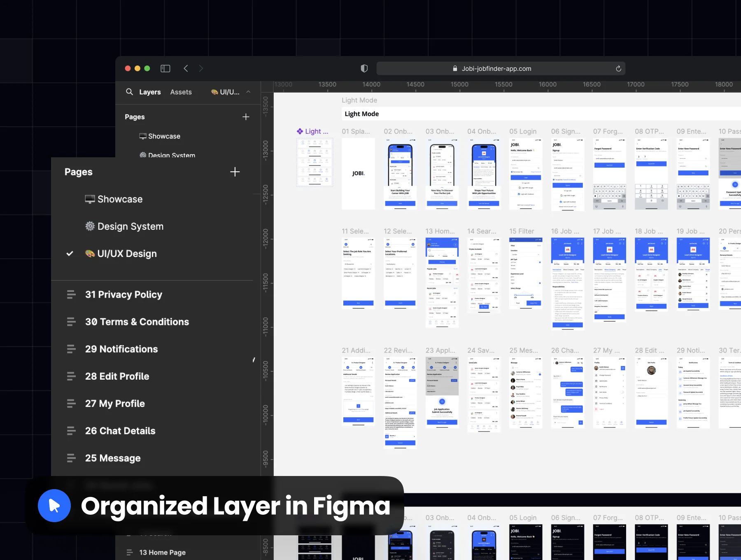
Task: Add a page with the small plus icon
Action: (x=246, y=117)
